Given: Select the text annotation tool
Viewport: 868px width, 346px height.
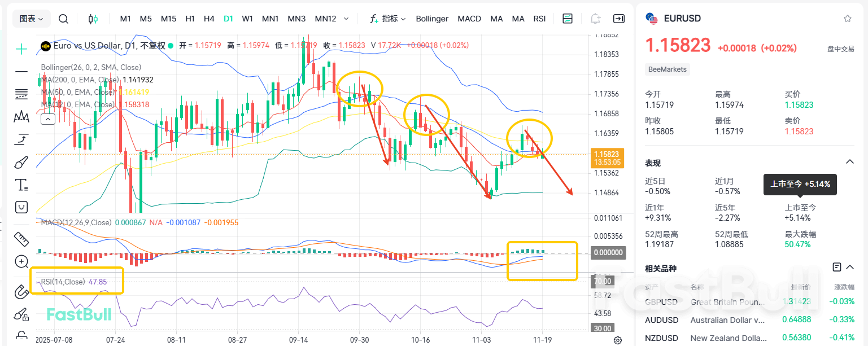Looking at the screenshot, I should (x=21, y=185).
